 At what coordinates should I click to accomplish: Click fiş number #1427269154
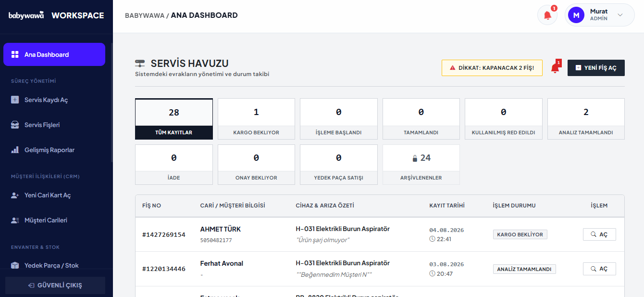[164, 234]
